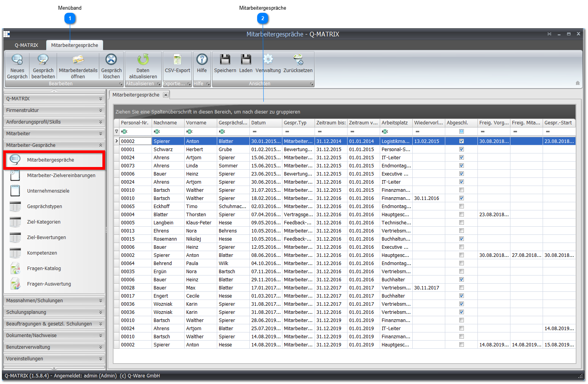The height and width of the screenshot is (384, 588).
Task: Click the Nachname cell 'Langbein'
Action: point(168,223)
